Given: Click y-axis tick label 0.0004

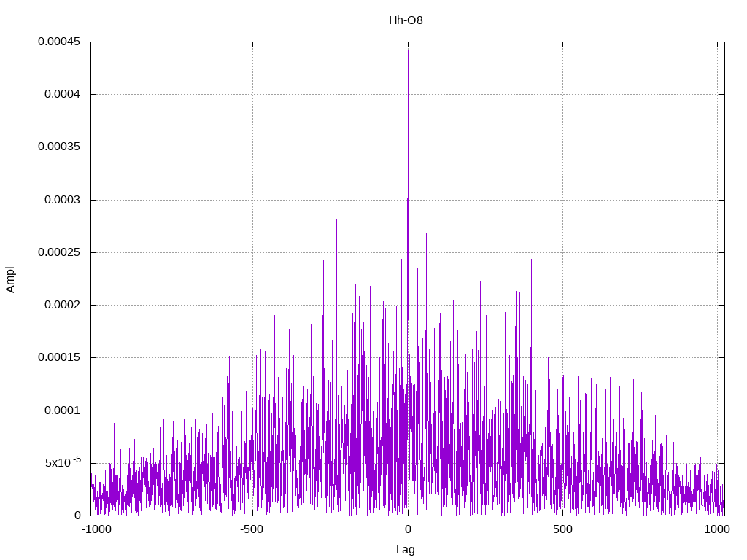Looking at the screenshot, I should coord(63,94).
